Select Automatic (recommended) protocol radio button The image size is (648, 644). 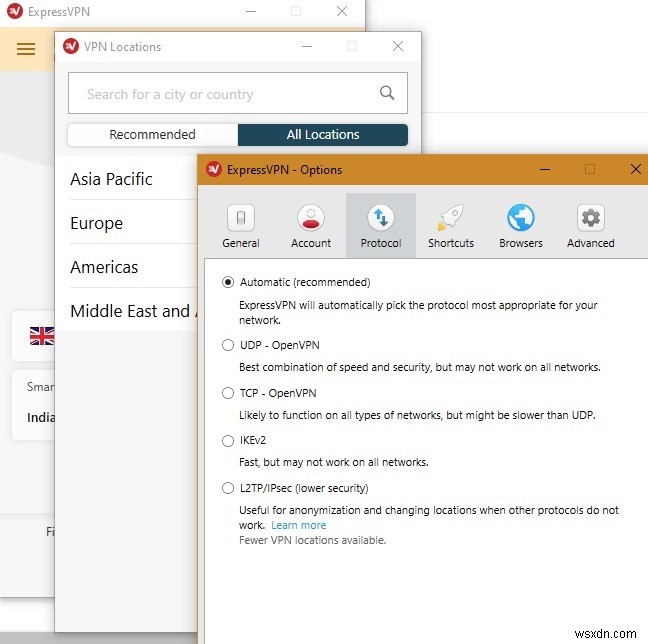point(228,282)
